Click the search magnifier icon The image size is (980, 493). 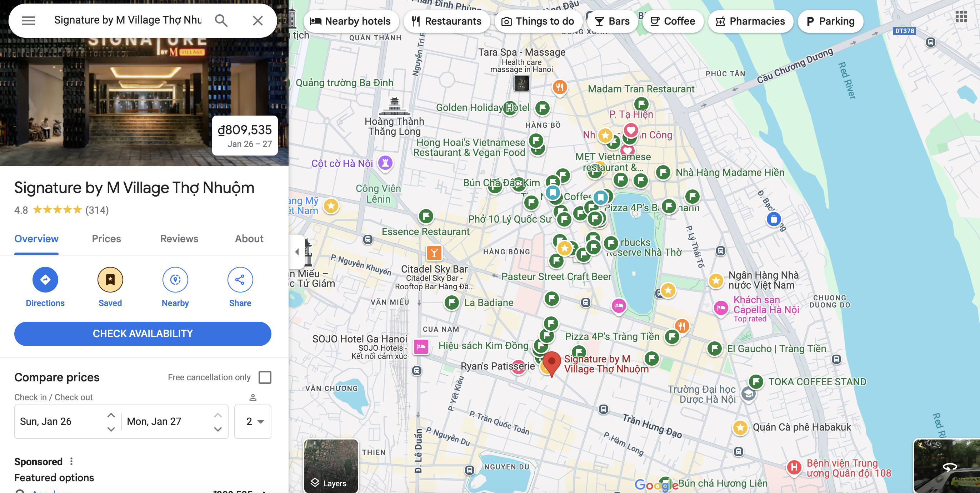(x=221, y=21)
